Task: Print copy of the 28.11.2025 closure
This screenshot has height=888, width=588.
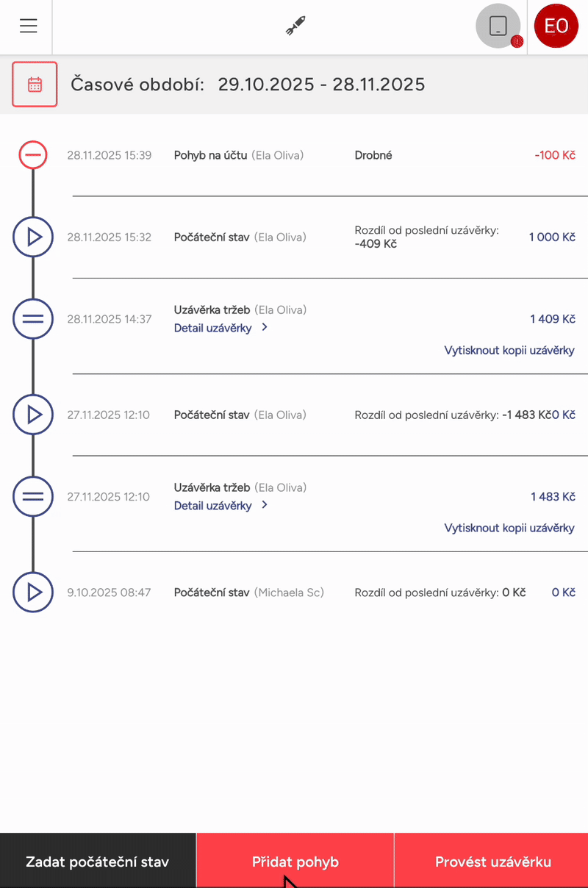Action: 509,351
